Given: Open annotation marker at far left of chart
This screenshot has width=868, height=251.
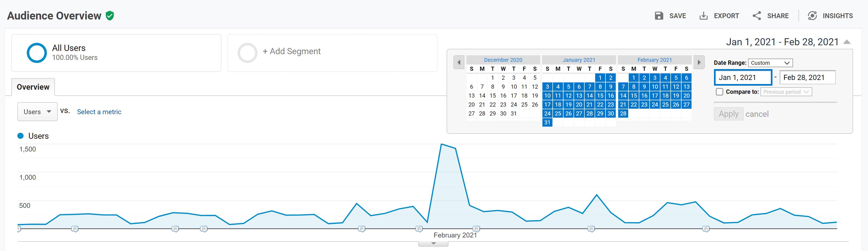Looking at the screenshot, I should pos(19,229).
